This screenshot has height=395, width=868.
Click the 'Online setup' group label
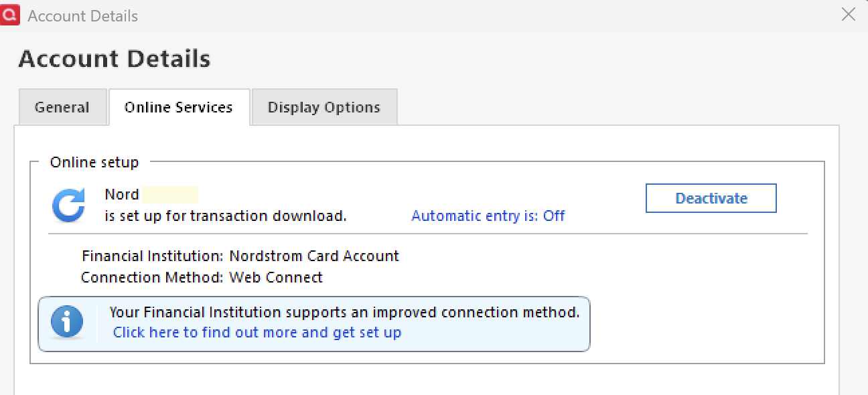pos(94,162)
